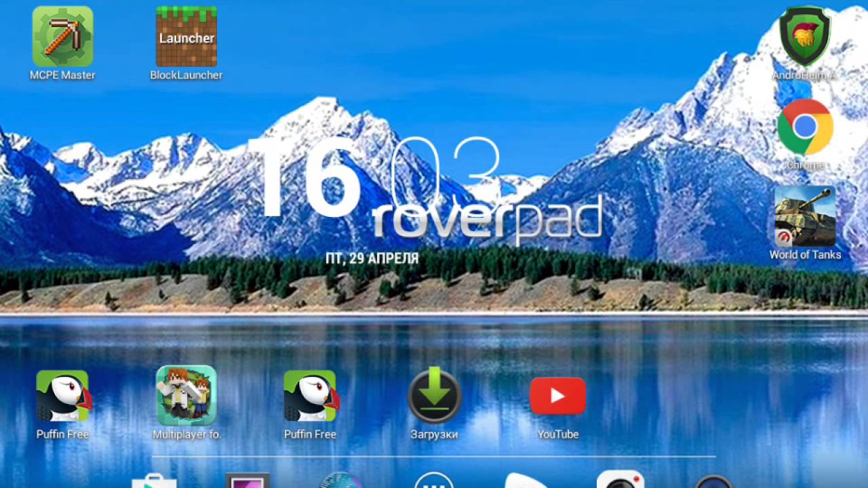Open the Play Store from the dock
868x488 pixels.
click(155, 480)
